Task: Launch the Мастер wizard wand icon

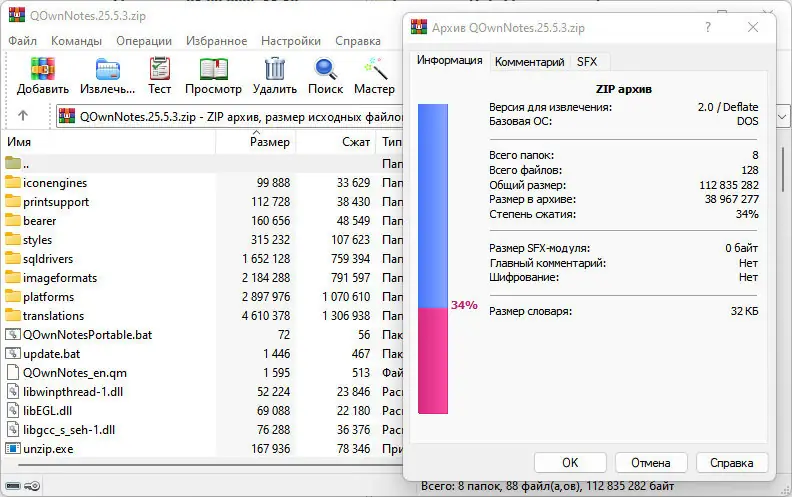Action: pyautogui.click(x=375, y=69)
